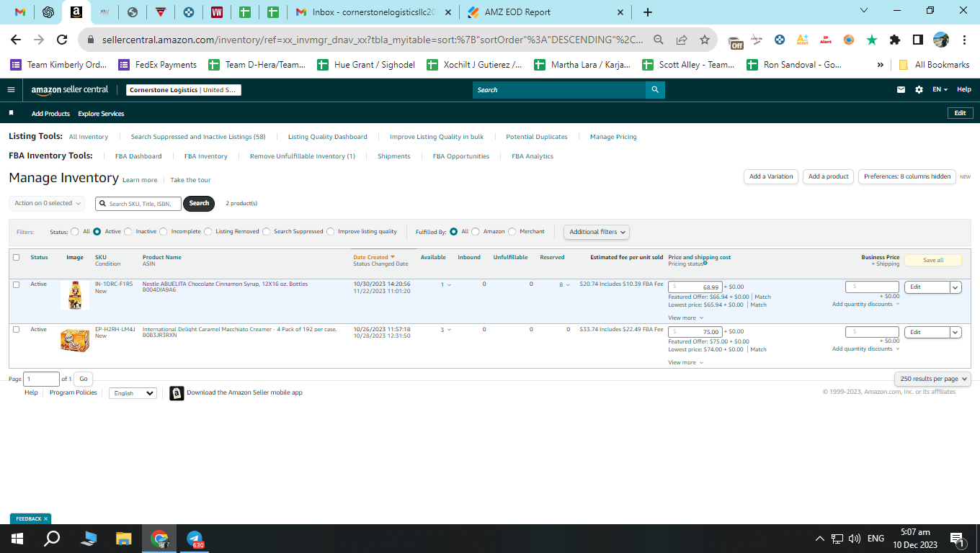Expand View more for the $68.99 listing
Image resolution: width=980 pixels, height=553 pixels.
click(685, 318)
